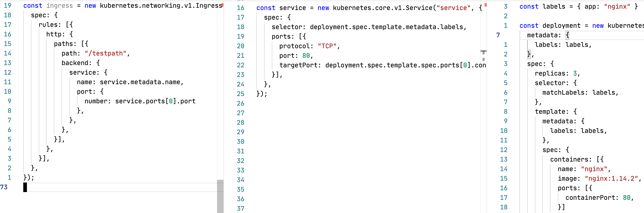Click current line 'metadata: {' in right pane
Screen dimensions: 644x213
(548, 35)
